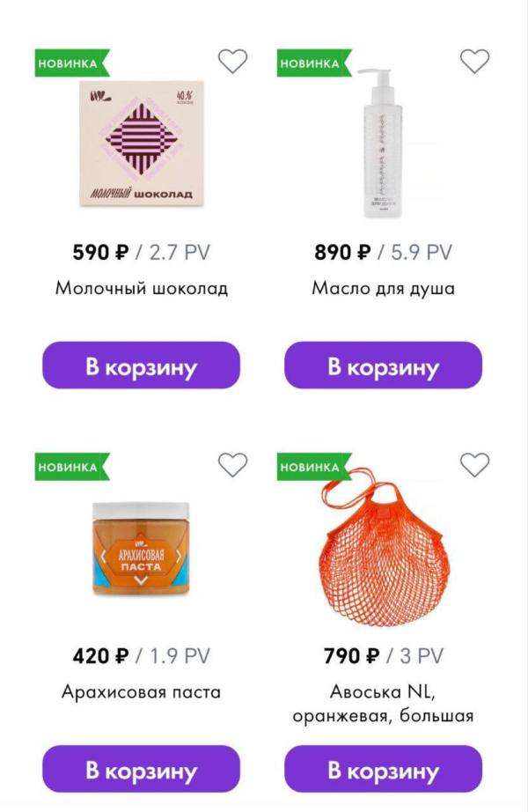Screen dimensions: 528x812
Task: Click Новинка badge on milk chocolate
Action: point(70,63)
